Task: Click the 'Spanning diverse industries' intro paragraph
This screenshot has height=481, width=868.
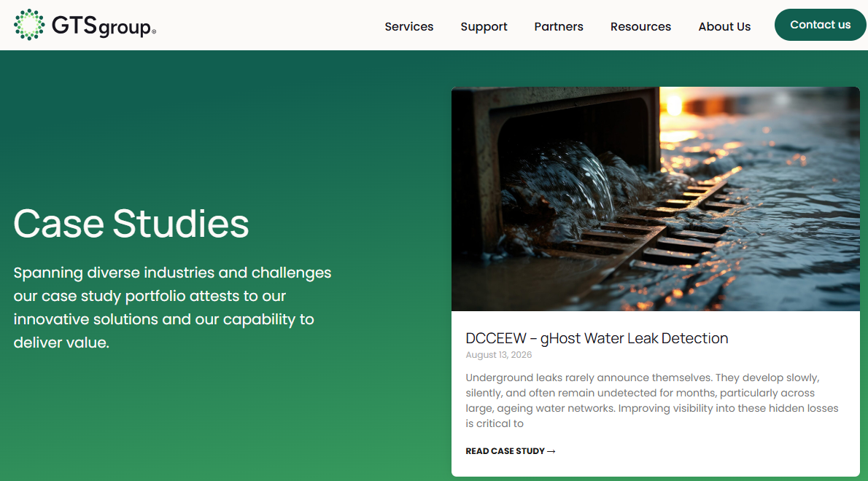Action: coord(173,308)
